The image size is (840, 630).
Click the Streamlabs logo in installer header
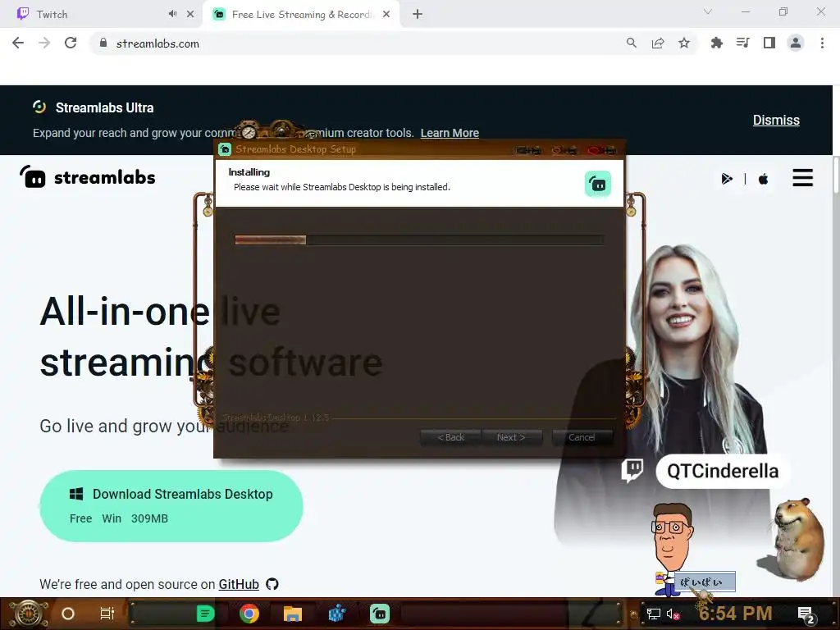point(598,185)
